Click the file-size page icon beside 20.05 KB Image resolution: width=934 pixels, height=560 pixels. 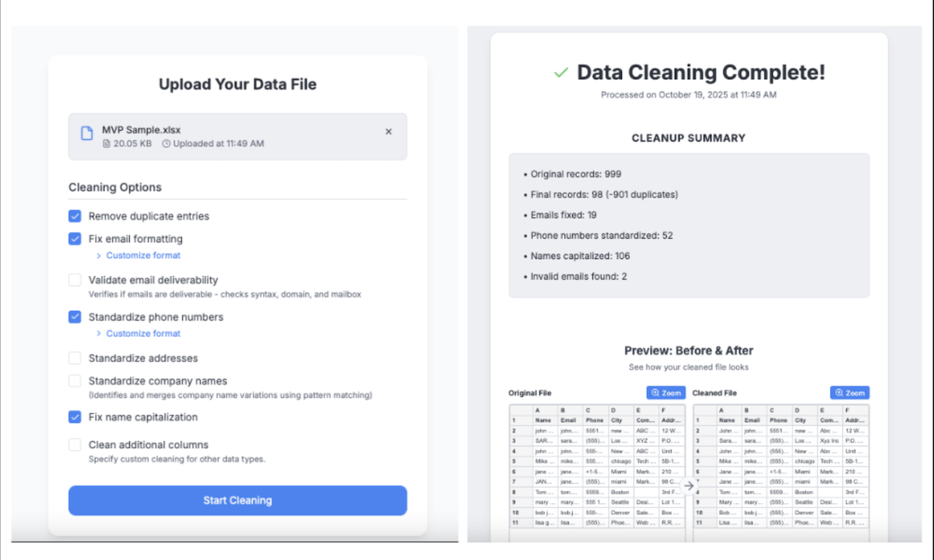tap(108, 143)
